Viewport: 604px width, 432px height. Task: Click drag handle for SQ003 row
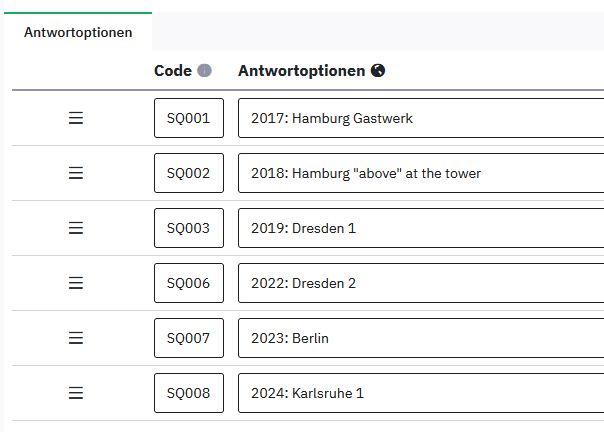[x=75, y=228]
